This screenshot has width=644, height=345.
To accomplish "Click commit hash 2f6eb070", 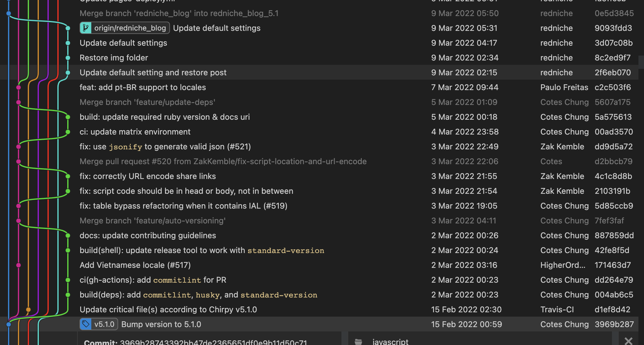I will tap(613, 73).
